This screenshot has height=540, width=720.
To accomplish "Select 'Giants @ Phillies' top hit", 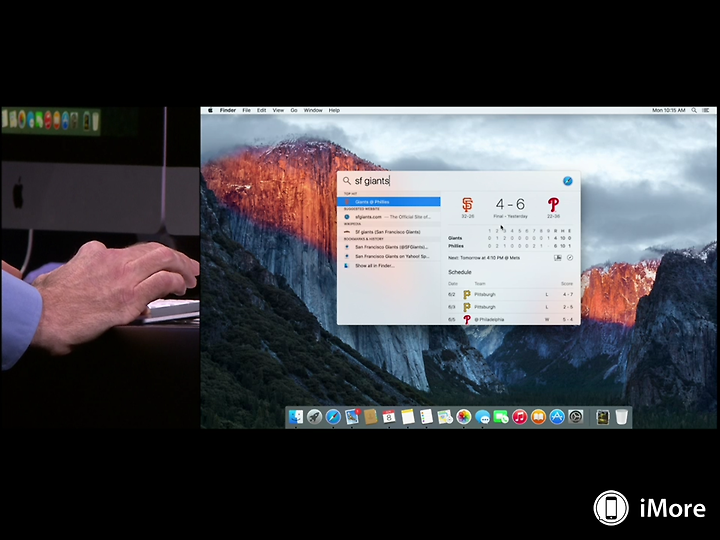I will pos(388,202).
